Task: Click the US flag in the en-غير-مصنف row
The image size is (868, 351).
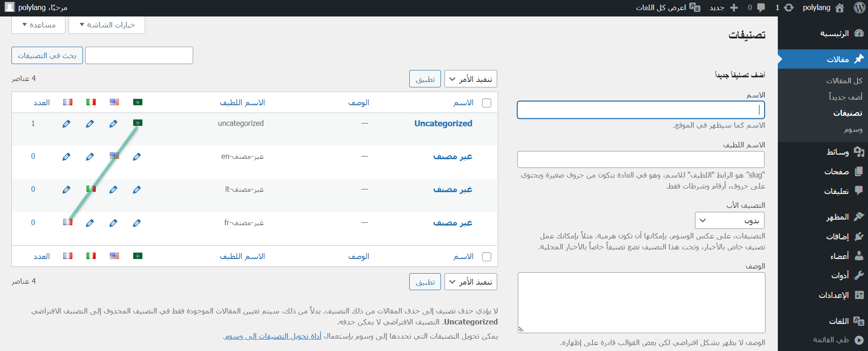Action: tap(114, 156)
